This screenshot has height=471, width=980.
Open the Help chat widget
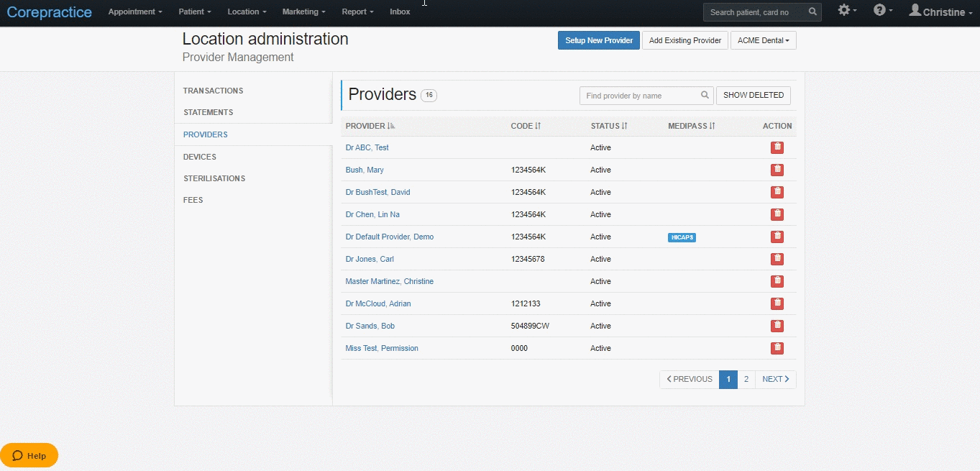(29, 455)
